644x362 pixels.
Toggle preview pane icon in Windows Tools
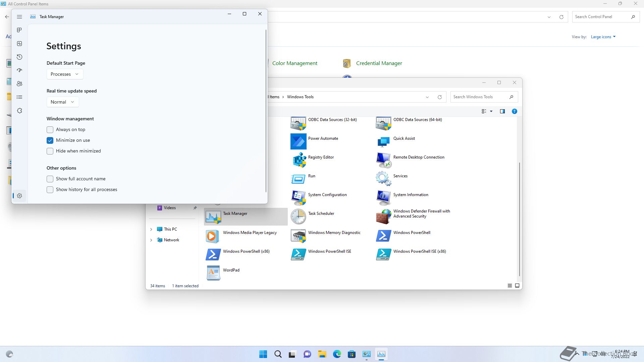(502, 111)
